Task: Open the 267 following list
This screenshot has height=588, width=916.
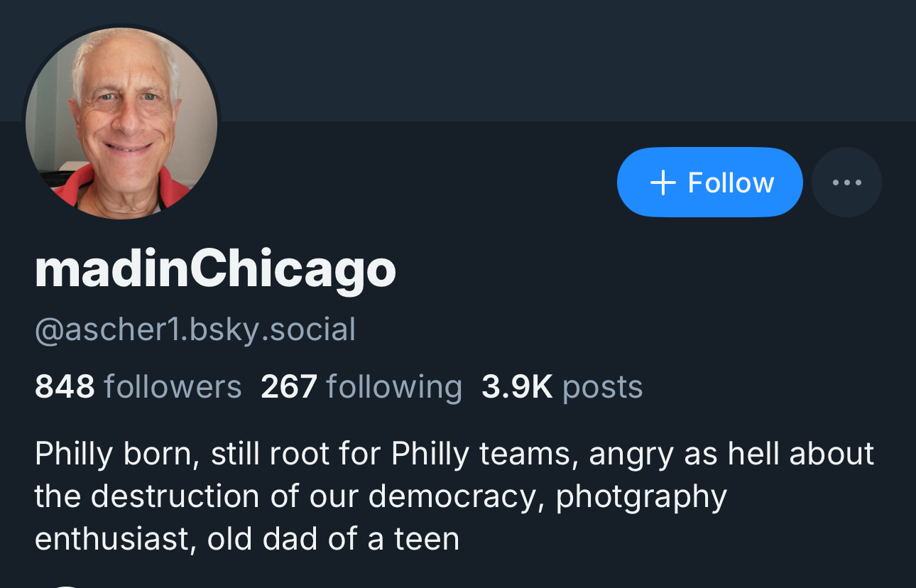Action: (x=361, y=387)
